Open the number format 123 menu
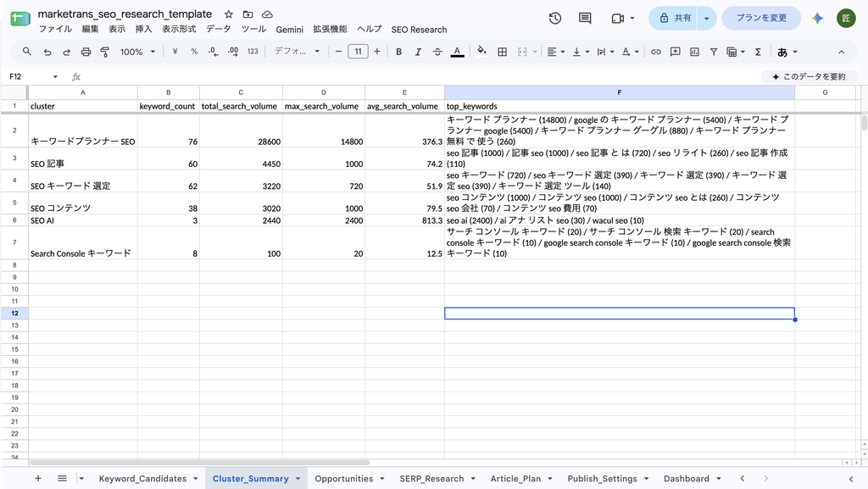 coord(253,52)
